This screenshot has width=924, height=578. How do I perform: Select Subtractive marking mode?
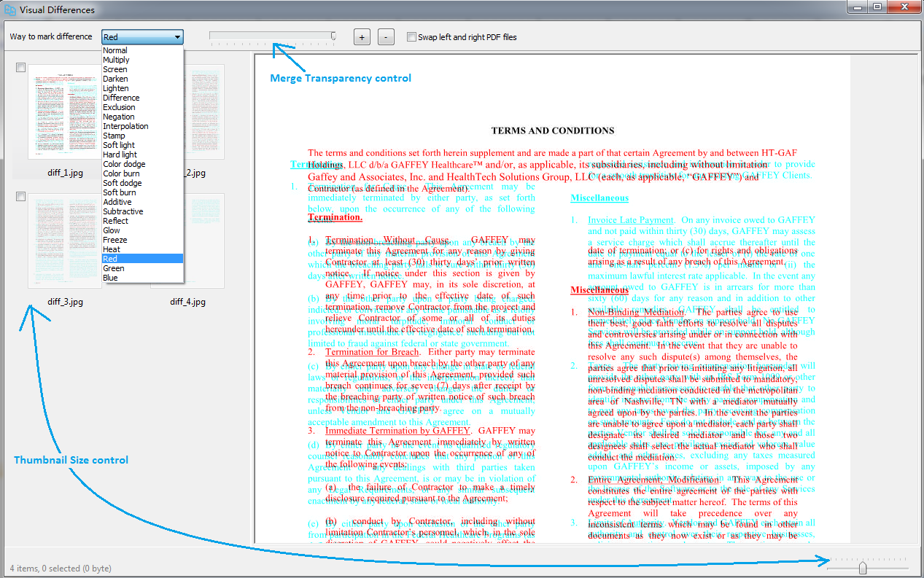point(143,211)
